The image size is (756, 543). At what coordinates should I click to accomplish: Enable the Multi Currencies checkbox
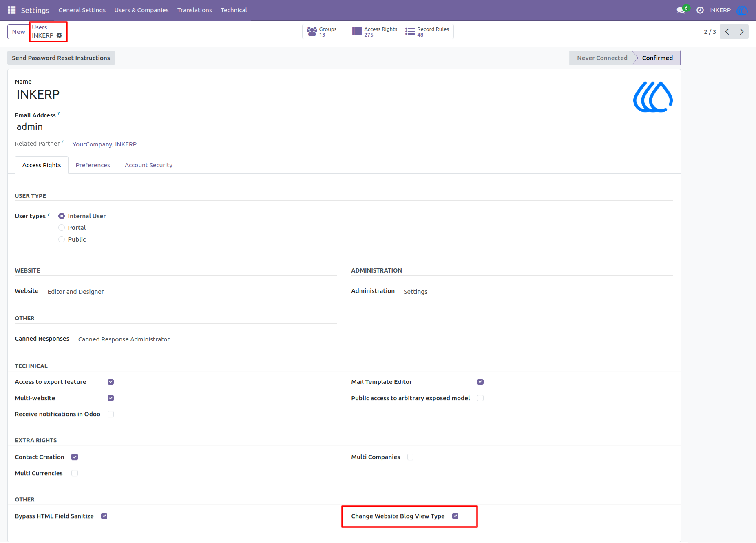75,473
